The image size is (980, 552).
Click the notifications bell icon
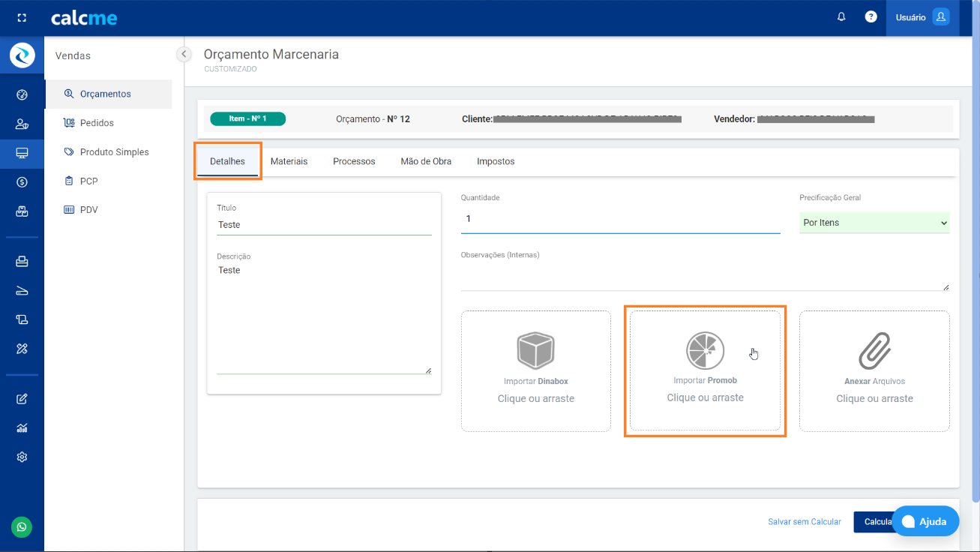point(841,17)
